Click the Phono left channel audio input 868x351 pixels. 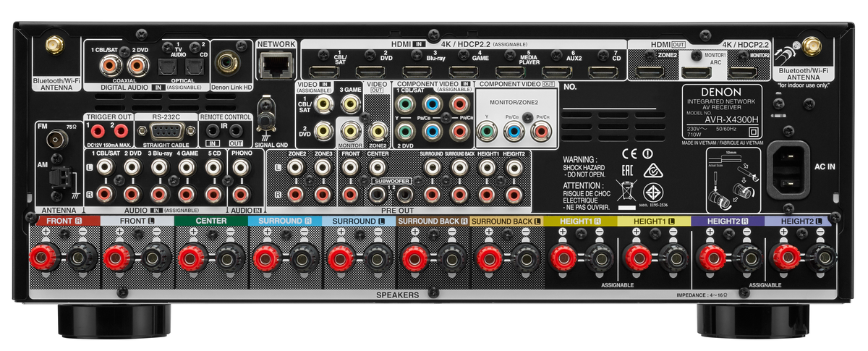pos(241,167)
